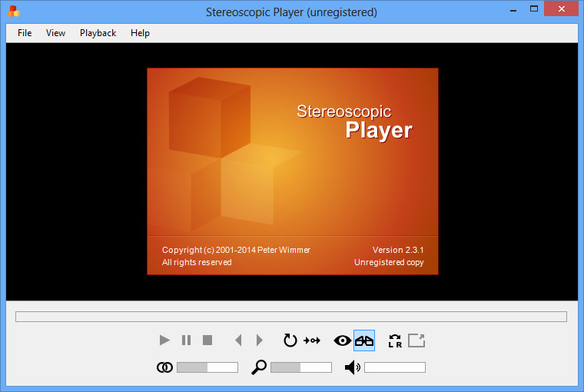Viewport: 584px width, 392px height.
Task: Click the Stereoscopic Player splash image
Action: coord(292,171)
